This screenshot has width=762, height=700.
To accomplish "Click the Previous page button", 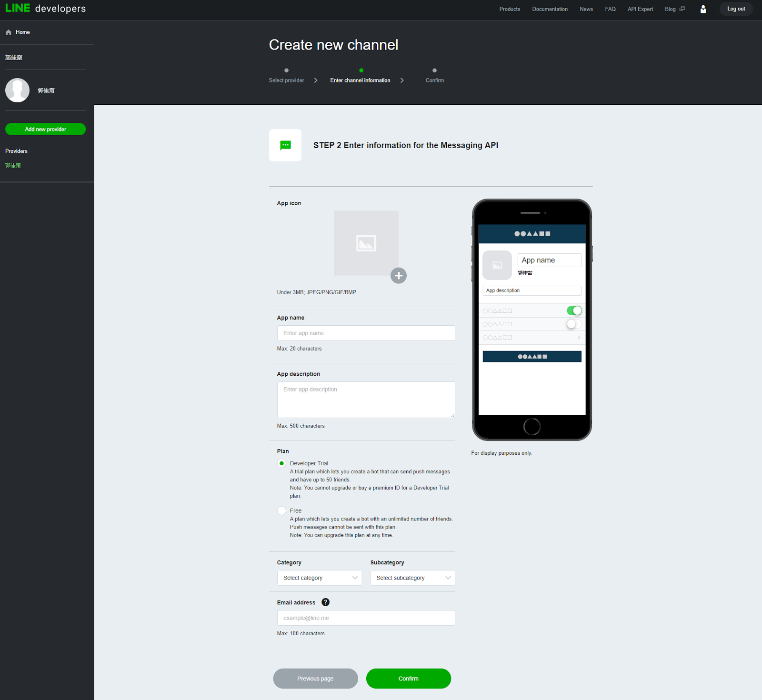I will pos(315,679).
